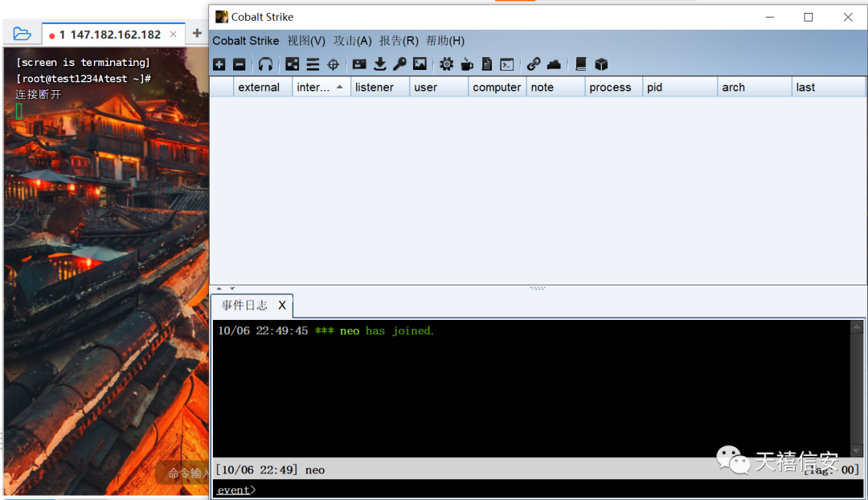
Task: Maximize the Cobalt Strike window
Action: point(809,17)
